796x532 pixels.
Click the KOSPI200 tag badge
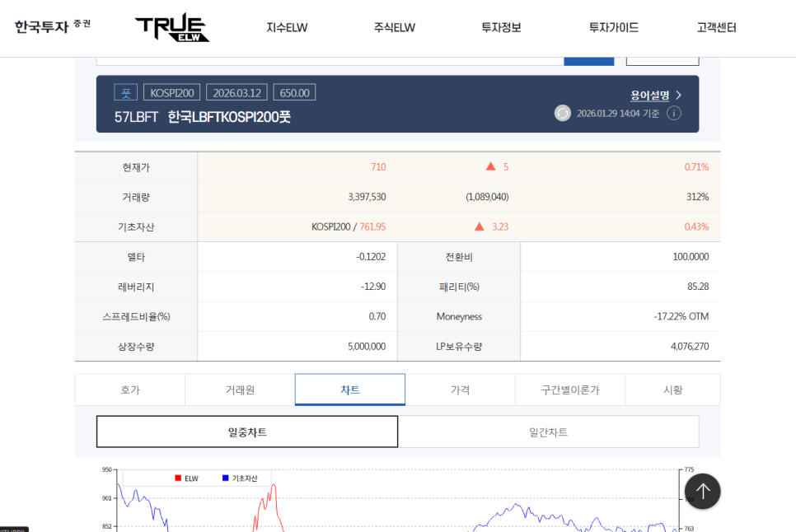[x=172, y=93]
